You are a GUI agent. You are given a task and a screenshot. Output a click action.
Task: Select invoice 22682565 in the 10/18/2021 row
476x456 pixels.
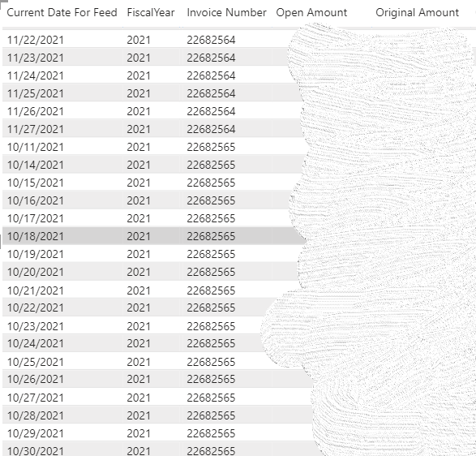[211, 236]
